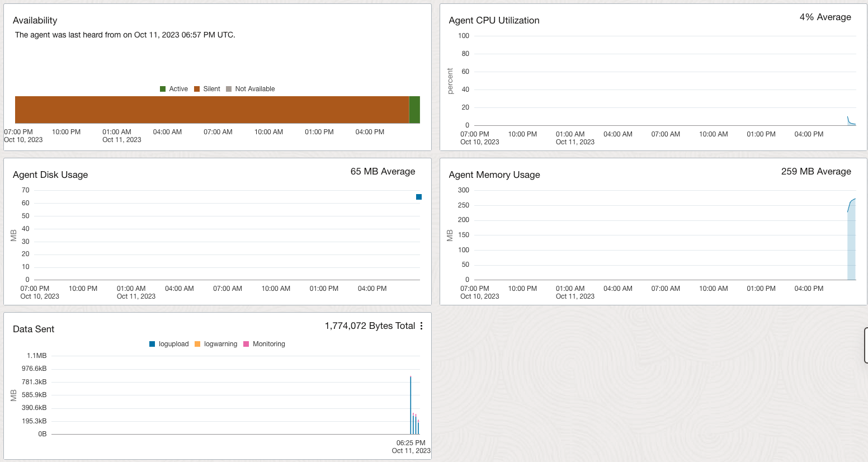
Task: Click the CPU Utilization line spike
Action: [851, 121]
